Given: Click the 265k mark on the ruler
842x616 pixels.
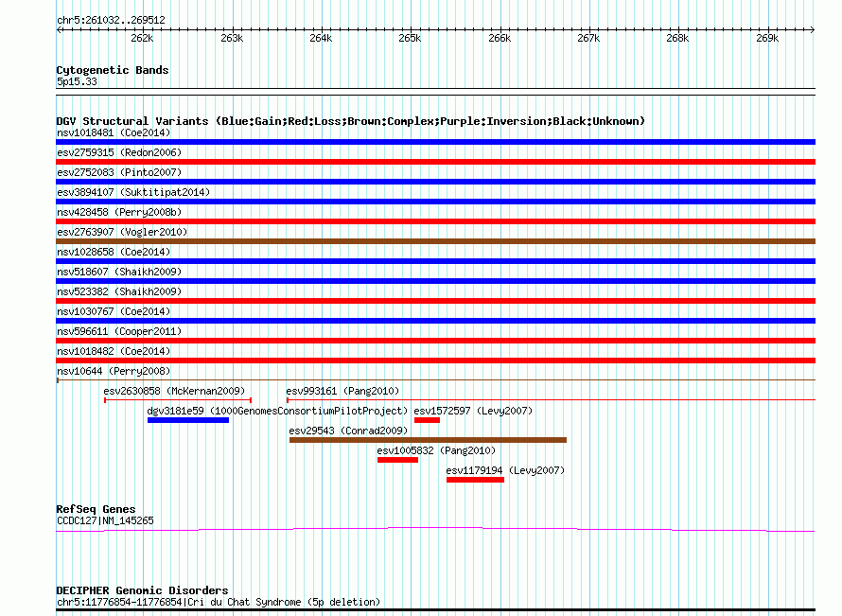Looking at the screenshot, I should coord(410,39).
